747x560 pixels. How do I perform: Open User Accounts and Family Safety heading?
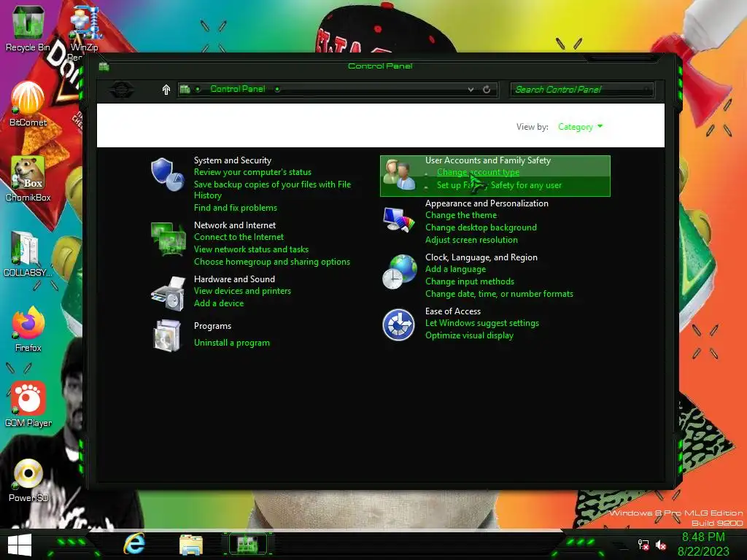point(488,160)
